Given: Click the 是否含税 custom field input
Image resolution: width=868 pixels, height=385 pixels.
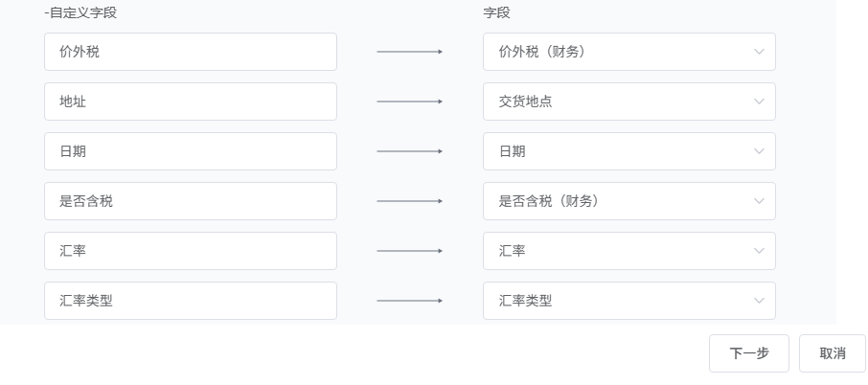Looking at the screenshot, I should tap(190, 201).
